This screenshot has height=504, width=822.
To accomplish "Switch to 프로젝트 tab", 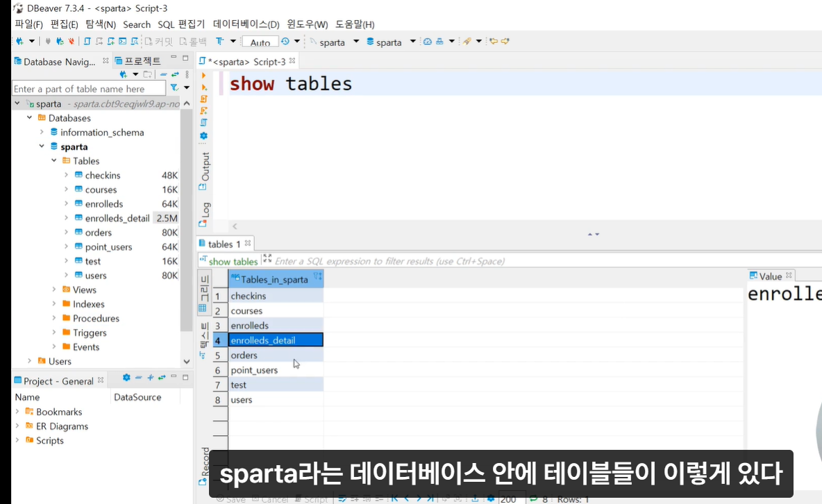I will click(138, 61).
